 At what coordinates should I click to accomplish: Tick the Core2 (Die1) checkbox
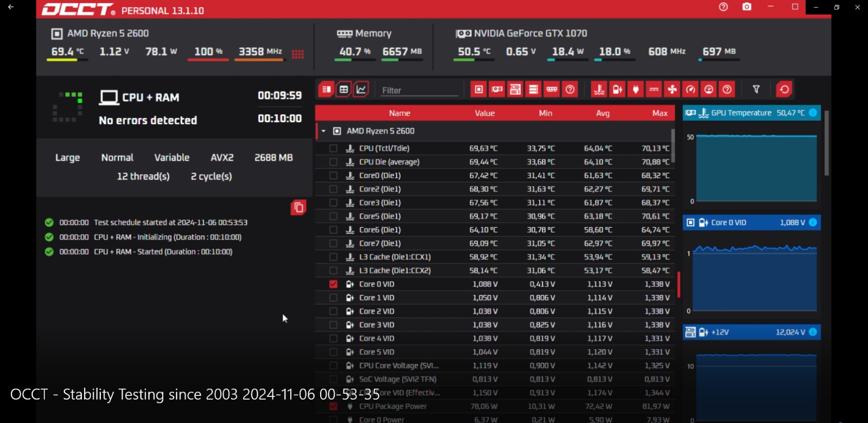click(333, 189)
